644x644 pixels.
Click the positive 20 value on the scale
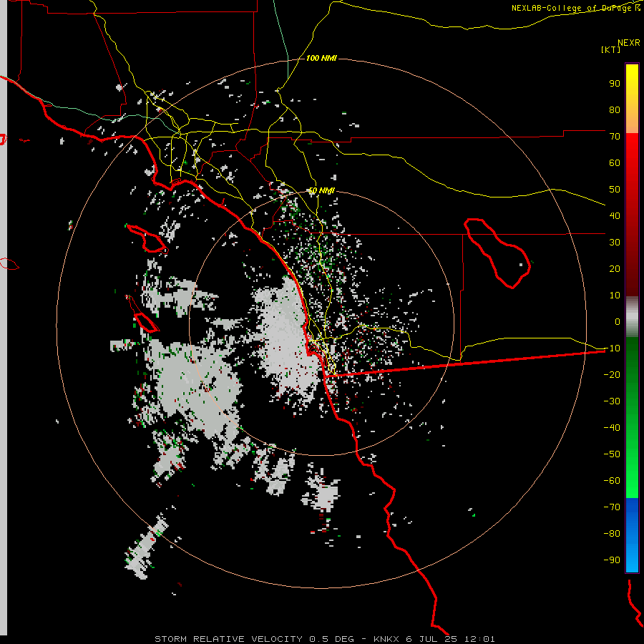(615, 268)
